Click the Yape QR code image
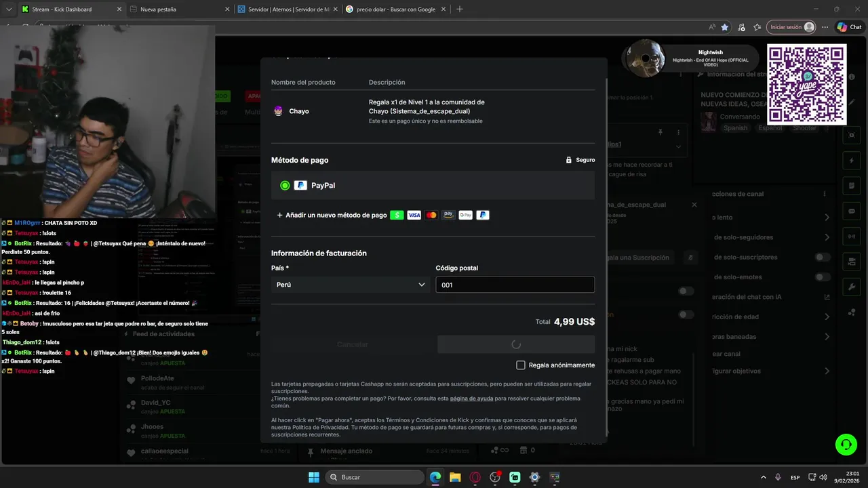This screenshot has width=868, height=488. (x=806, y=85)
